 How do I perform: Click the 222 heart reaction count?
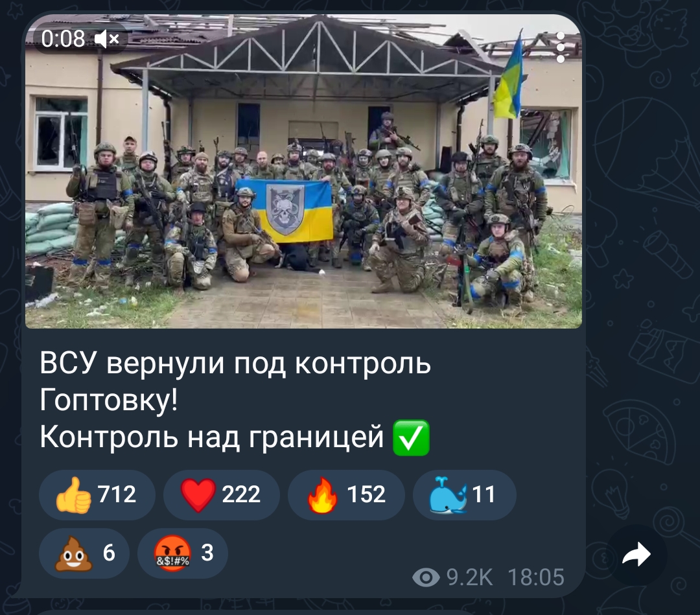(x=241, y=494)
